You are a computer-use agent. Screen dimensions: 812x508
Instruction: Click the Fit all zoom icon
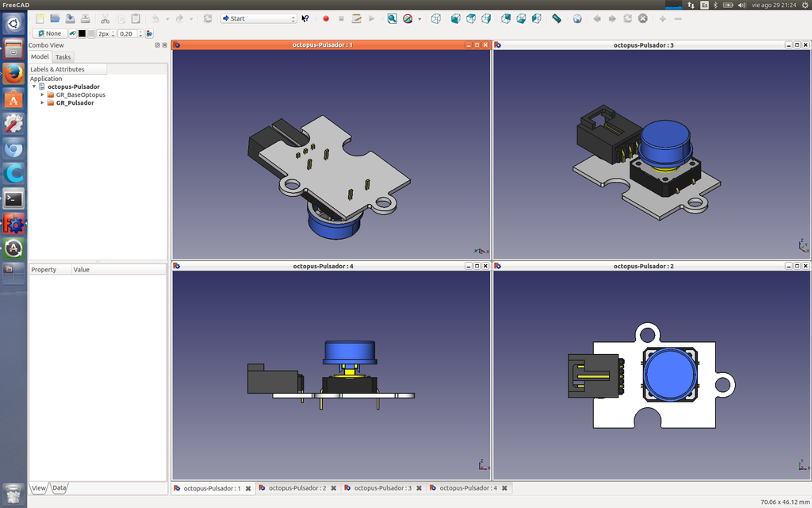pos(392,18)
